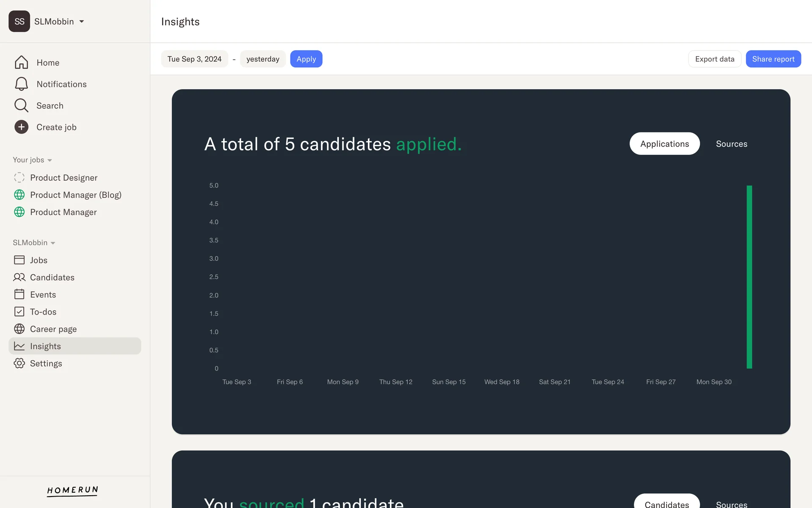Select Candidates toggle in sourced card

pos(667,504)
